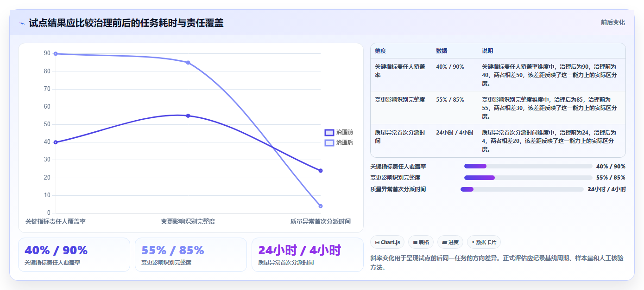This screenshot has height=290, width=644.
Task: Select the 进度 chip
Action: (x=450, y=242)
